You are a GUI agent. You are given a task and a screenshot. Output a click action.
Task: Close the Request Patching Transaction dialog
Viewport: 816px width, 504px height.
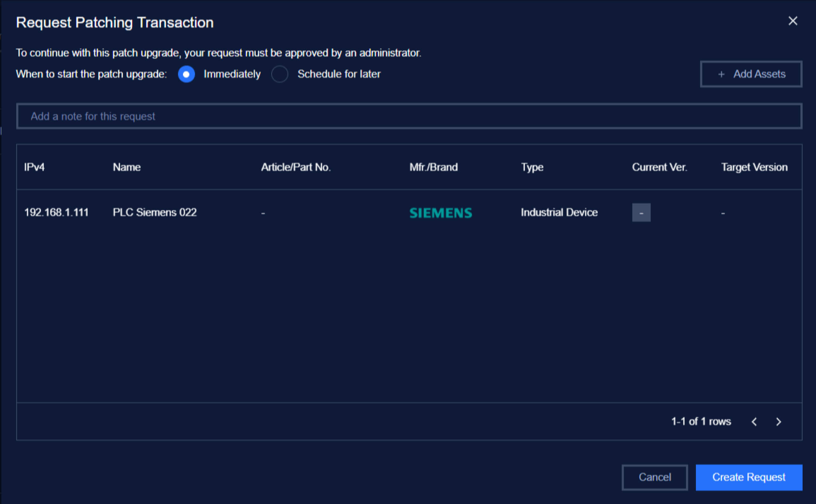point(793,21)
